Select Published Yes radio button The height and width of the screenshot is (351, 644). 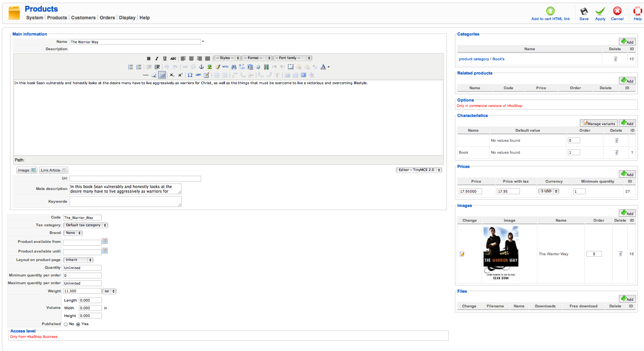(78, 324)
